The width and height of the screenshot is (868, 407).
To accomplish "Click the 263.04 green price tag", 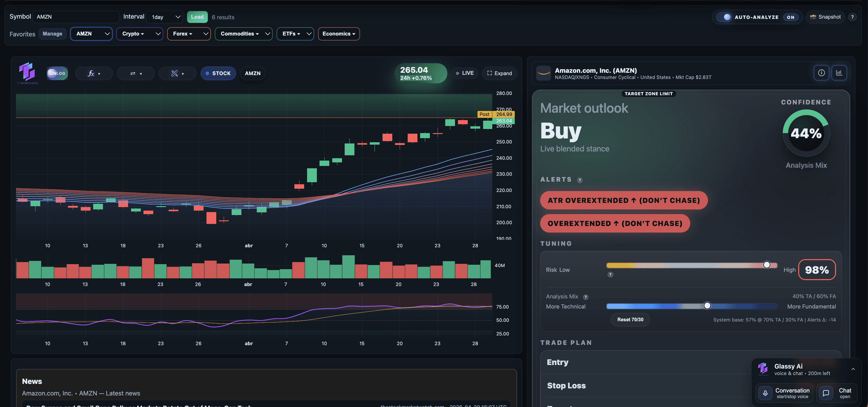I will 504,121.
